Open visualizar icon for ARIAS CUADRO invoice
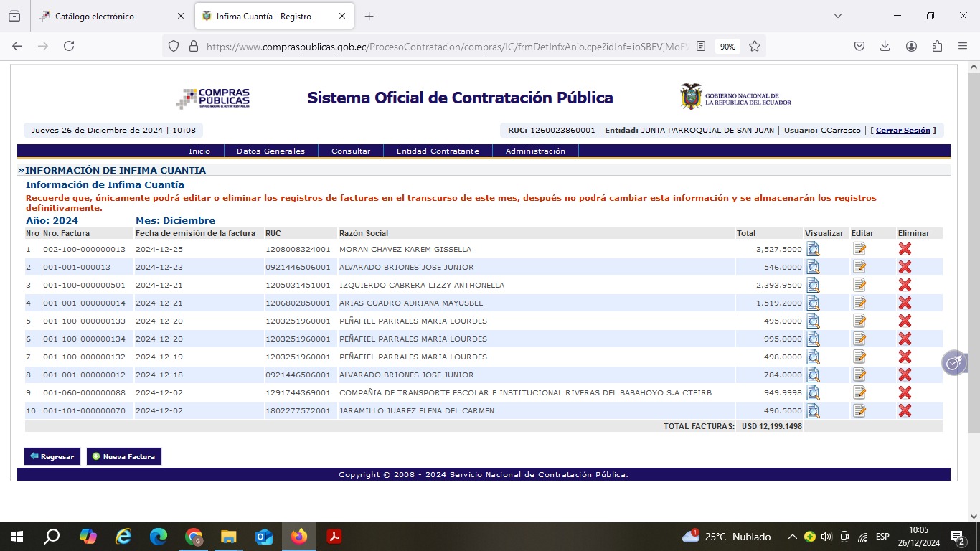This screenshot has height=551, width=980. [813, 303]
